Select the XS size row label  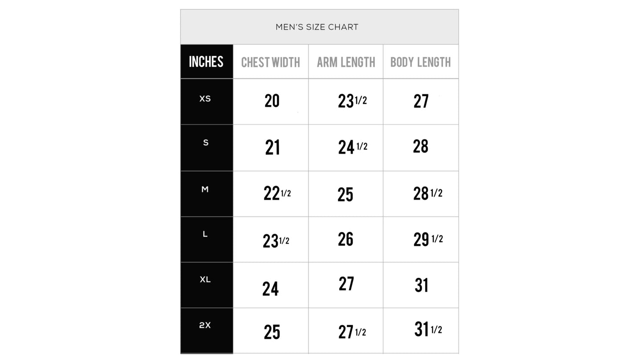(205, 99)
